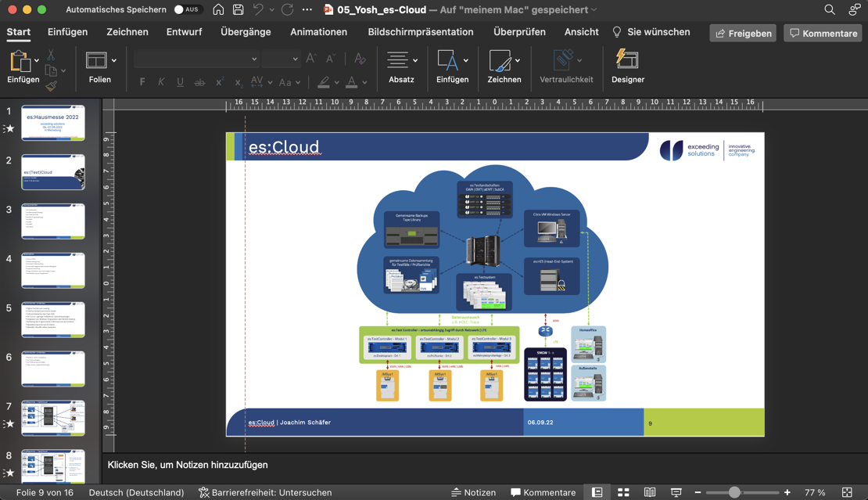The image size is (868, 500).
Task: Open the Animationen ribbon tab
Action: pos(318,32)
